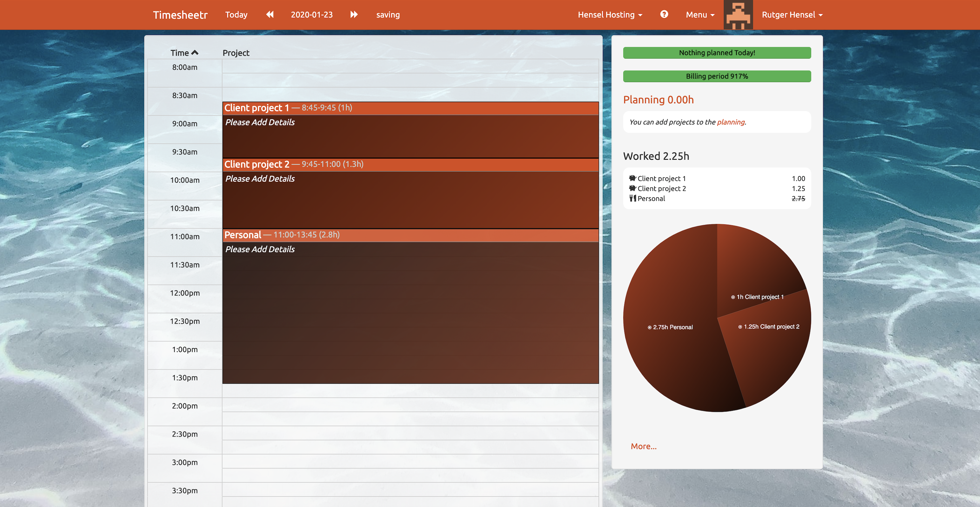Go to the next day arrow

[x=354, y=15]
